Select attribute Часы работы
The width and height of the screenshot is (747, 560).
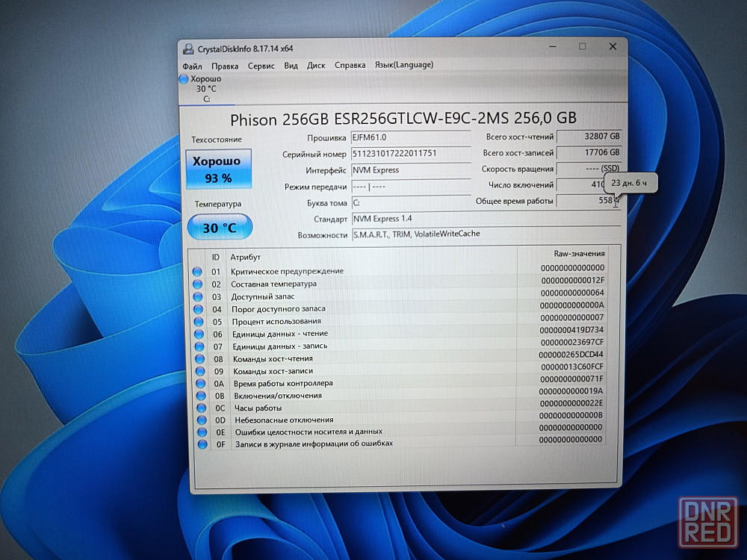258,408
